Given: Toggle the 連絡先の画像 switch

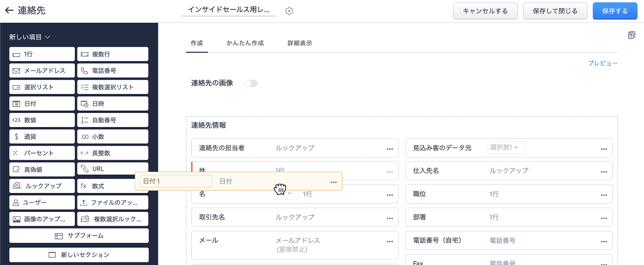Looking at the screenshot, I should coord(251,83).
